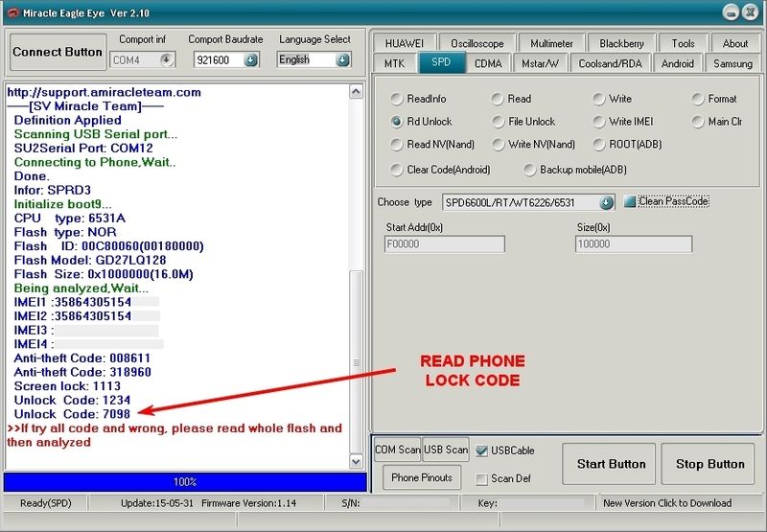Expand the Language Select English dropdown
The image size is (767, 532).
(x=343, y=59)
